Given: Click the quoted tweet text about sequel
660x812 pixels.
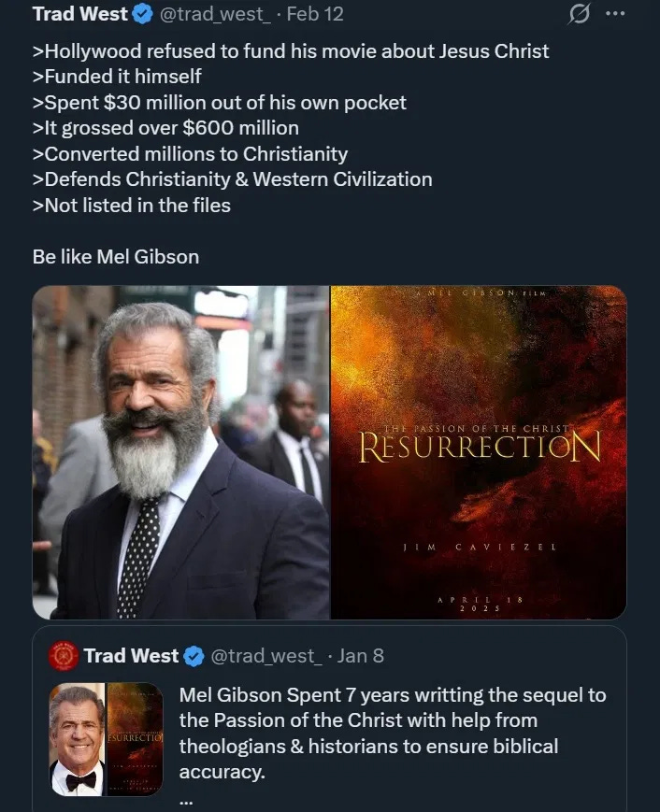Looking at the screenshot, I should tap(392, 734).
